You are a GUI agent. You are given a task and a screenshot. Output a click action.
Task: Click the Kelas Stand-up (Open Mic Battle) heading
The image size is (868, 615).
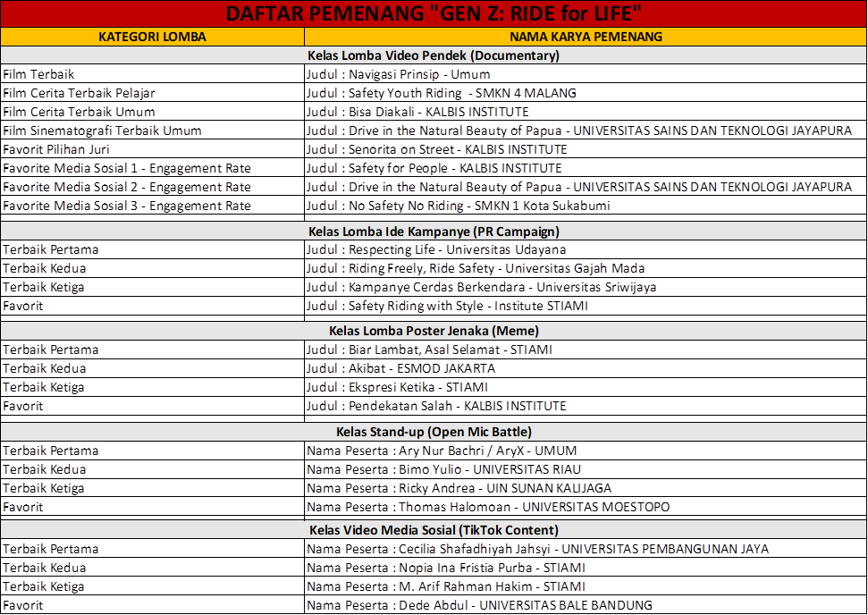(x=434, y=432)
